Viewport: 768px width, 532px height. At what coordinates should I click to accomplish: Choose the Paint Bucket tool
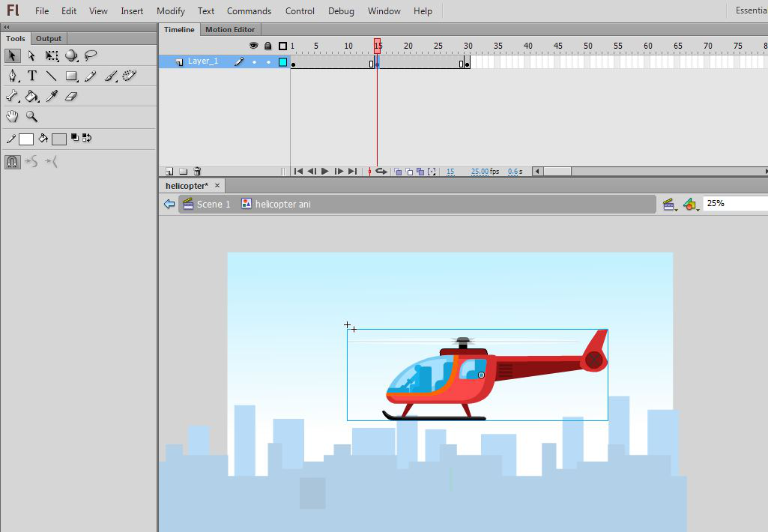(32, 96)
